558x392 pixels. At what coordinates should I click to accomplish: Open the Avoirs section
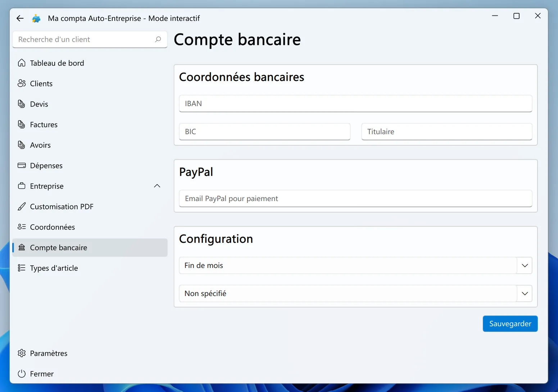pyautogui.click(x=40, y=145)
